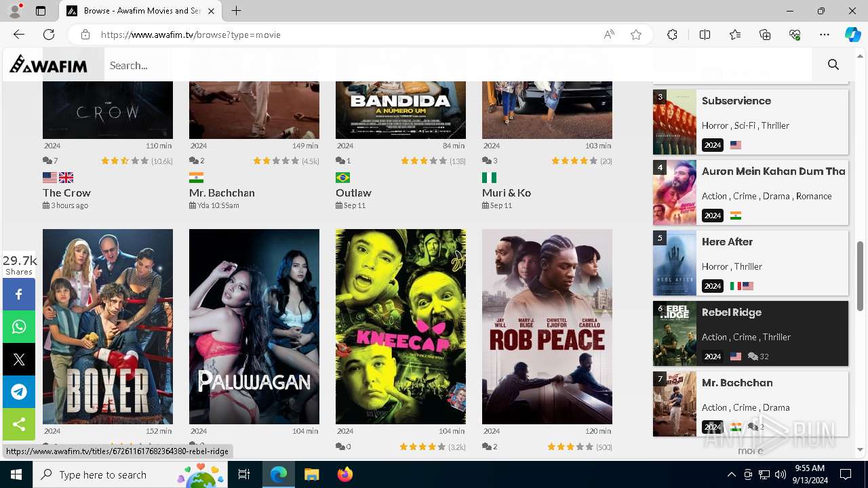Click the Rebel Ridge sidebar thumbnail

pos(675,333)
